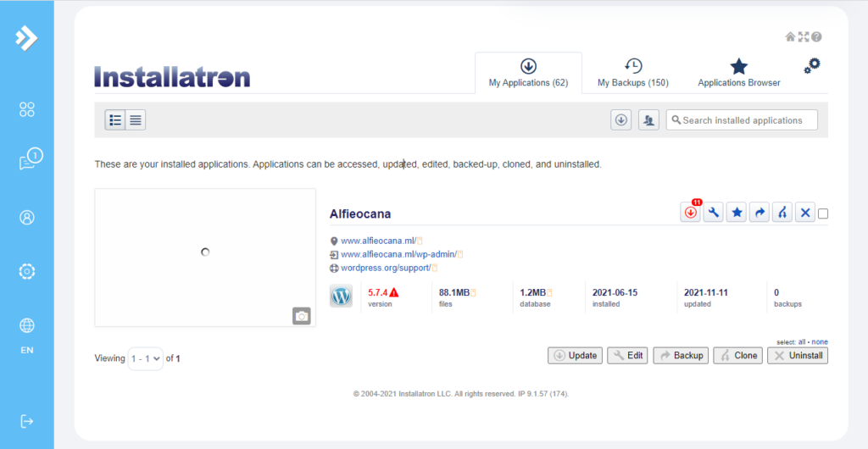Image resolution: width=868 pixels, height=449 pixels.
Task: Click the 5.7.4 version number
Action: pyautogui.click(x=377, y=292)
